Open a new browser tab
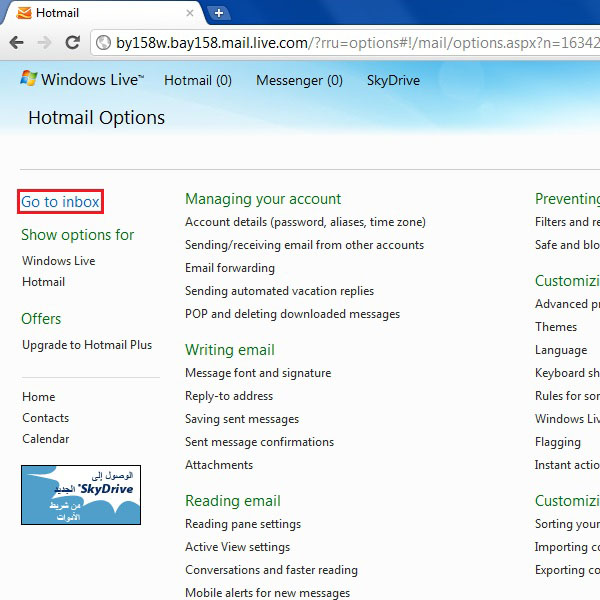Screen dimensions: 600x600 219,13
